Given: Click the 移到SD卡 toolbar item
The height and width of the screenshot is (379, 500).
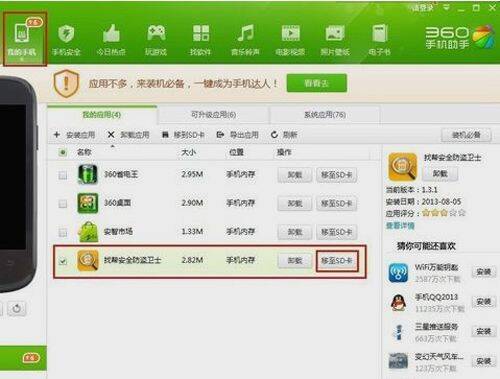Looking at the screenshot, I should [183, 135].
